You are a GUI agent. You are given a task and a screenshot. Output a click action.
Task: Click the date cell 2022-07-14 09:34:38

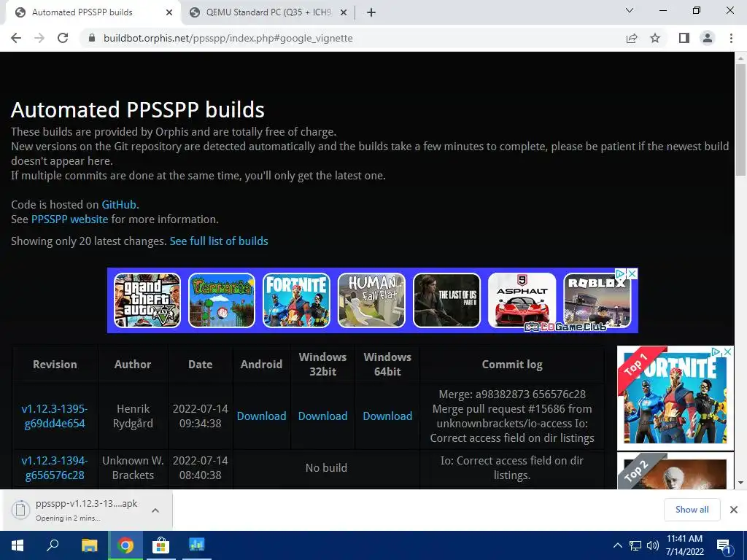(200, 416)
